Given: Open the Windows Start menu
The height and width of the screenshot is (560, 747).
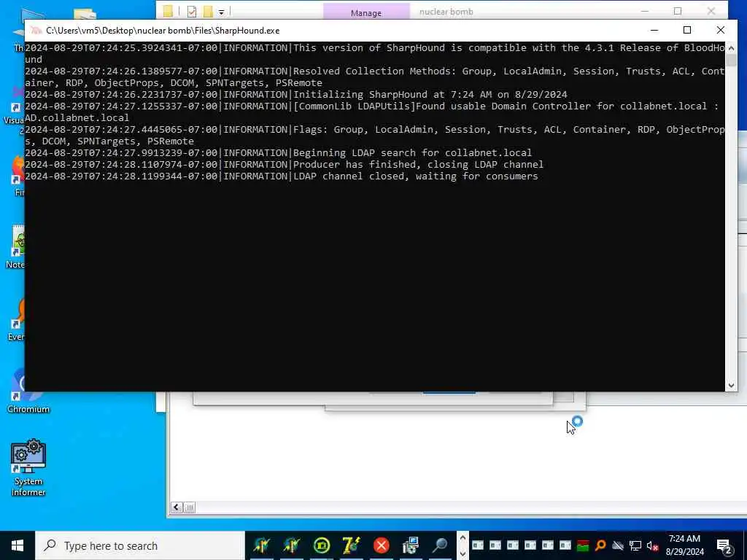Looking at the screenshot, I should pos(18,545).
